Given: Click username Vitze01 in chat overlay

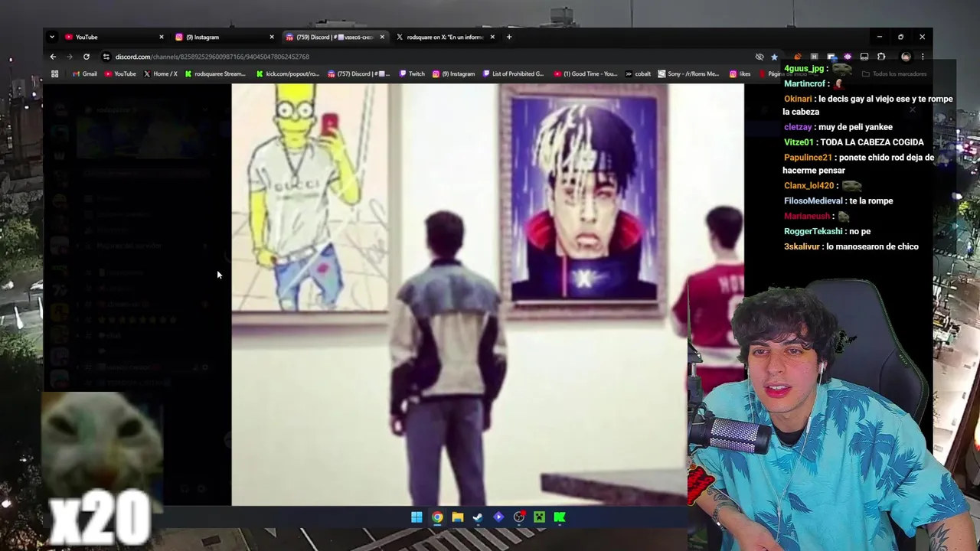Looking at the screenshot, I should (x=799, y=142).
